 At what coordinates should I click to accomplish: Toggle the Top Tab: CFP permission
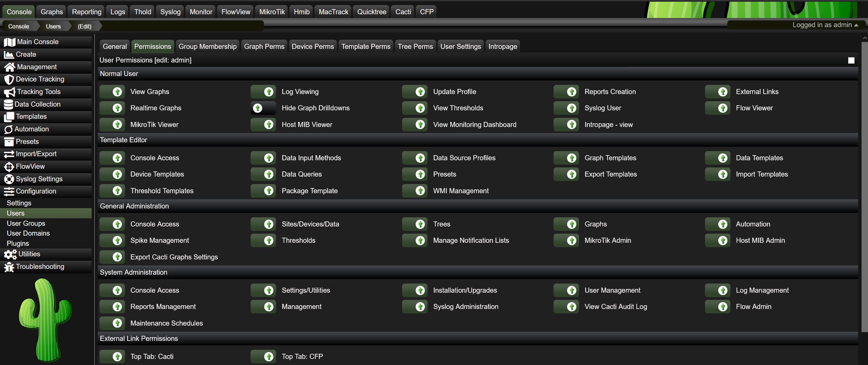coord(263,357)
